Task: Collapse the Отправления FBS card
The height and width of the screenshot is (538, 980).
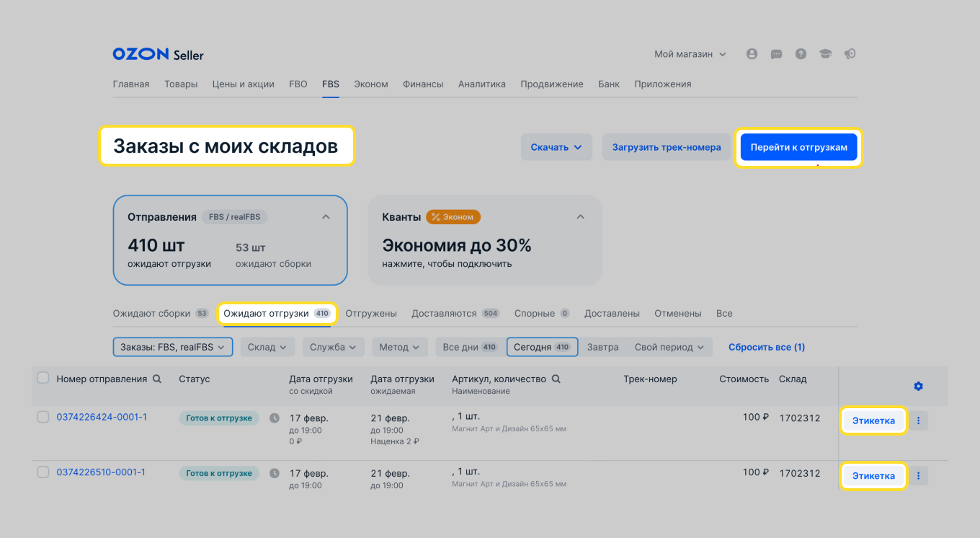Action: coord(326,216)
